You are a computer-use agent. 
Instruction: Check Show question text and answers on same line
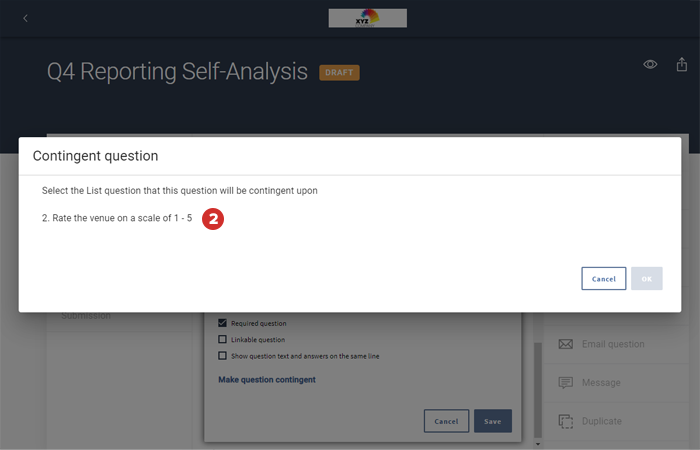coord(223,355)
